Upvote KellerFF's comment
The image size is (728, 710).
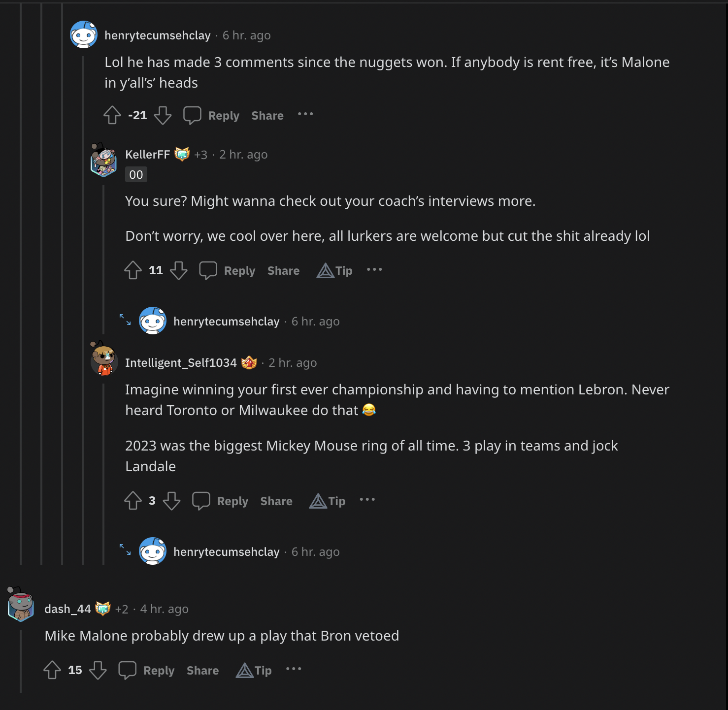click(x=133, y=270)
